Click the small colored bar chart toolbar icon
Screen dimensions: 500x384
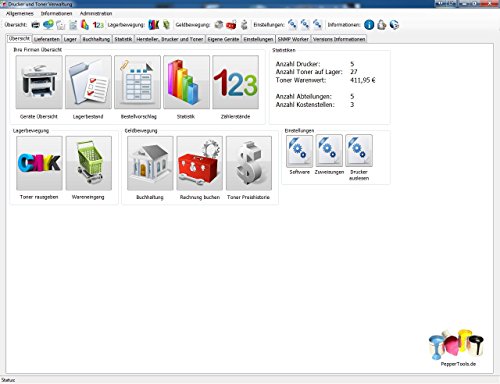coord(85,25)
